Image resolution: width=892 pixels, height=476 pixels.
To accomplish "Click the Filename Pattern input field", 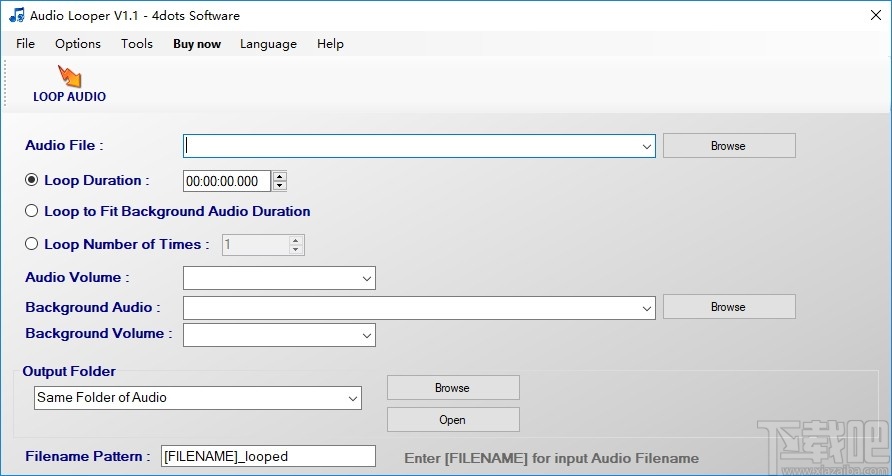I will point(269,456).
